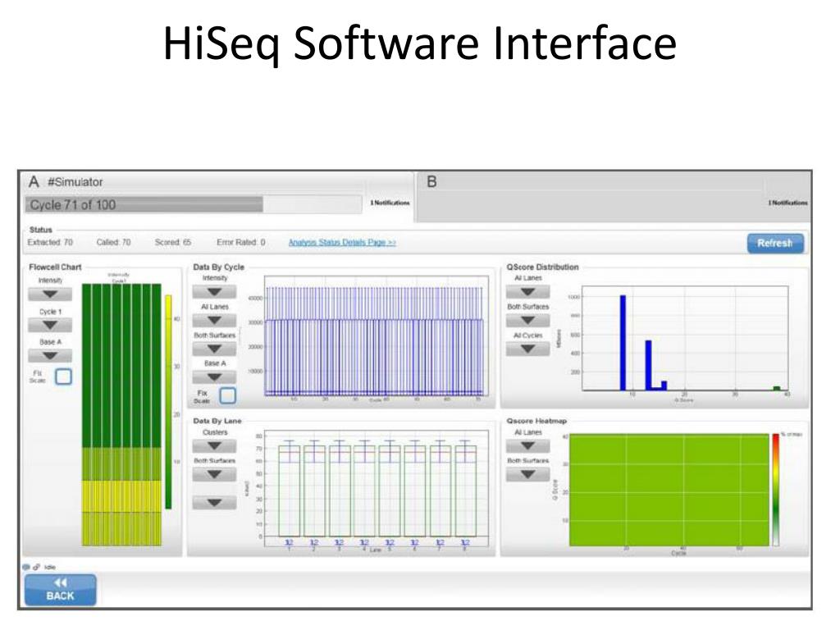Click the QScore Distribution panel title
840x630 pixels.
tap(543, 267)
